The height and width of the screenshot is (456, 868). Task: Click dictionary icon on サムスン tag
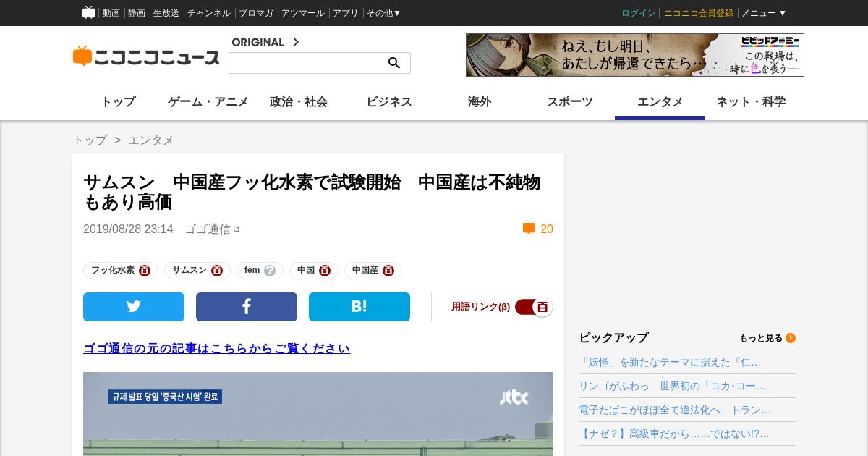click(x=217, y=271)
